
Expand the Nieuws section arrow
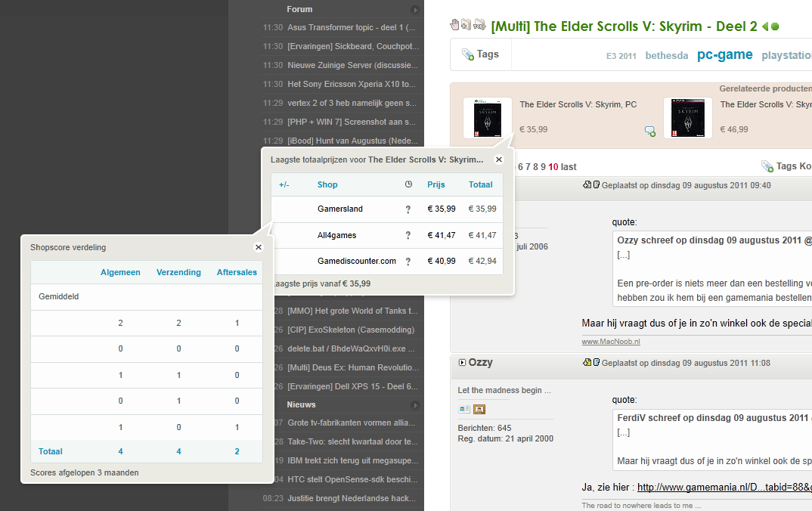pos(415,405)
